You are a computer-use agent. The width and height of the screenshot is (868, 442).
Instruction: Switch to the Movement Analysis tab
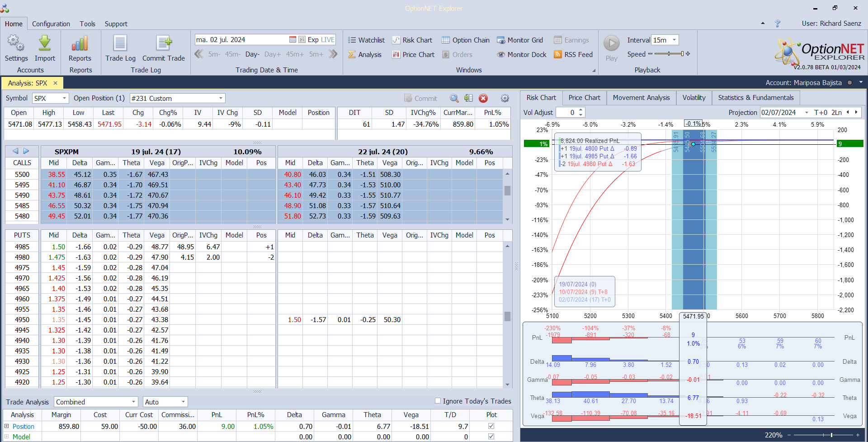coord(641,98)
